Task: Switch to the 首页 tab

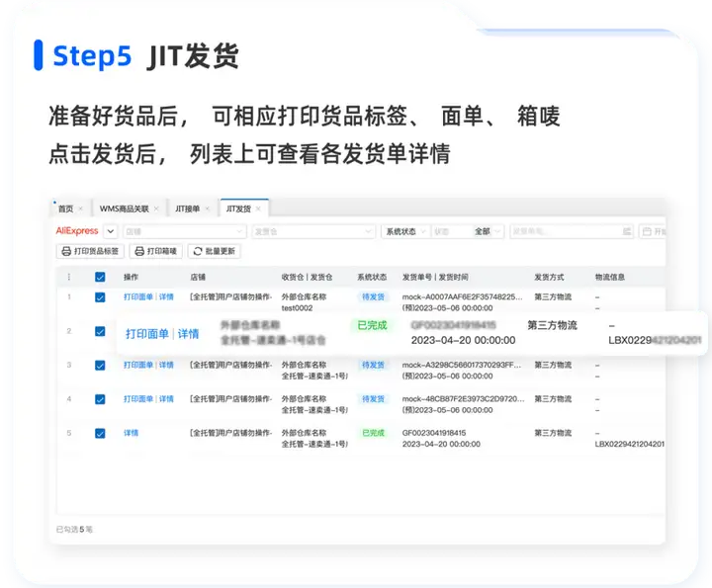Action: tap(66, 209)
